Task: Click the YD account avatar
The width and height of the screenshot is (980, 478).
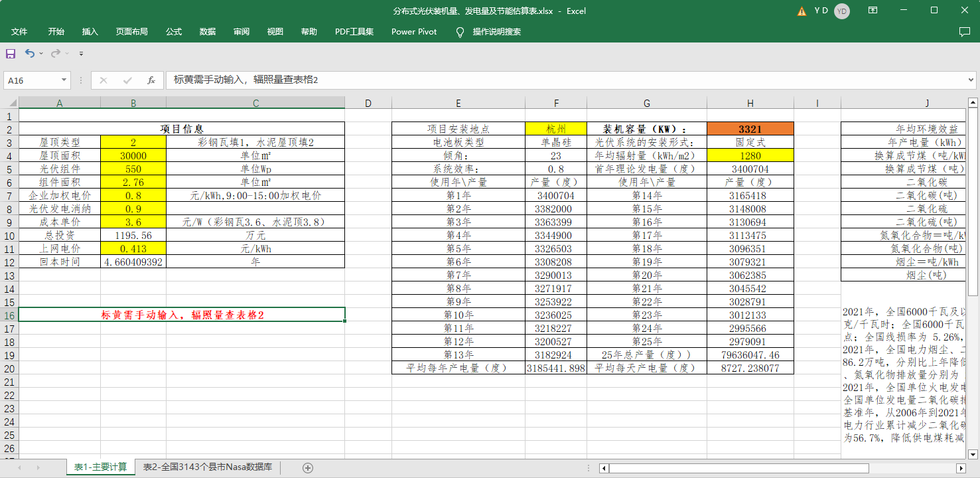Action: (x=842, y=11)
